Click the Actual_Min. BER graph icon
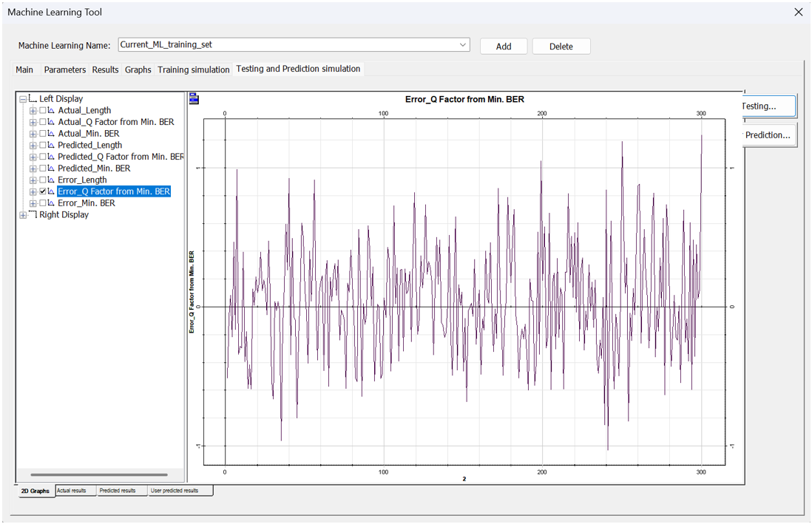Image resolution: width=812 pixels, height=524 pixels. [x=52, y=134]
